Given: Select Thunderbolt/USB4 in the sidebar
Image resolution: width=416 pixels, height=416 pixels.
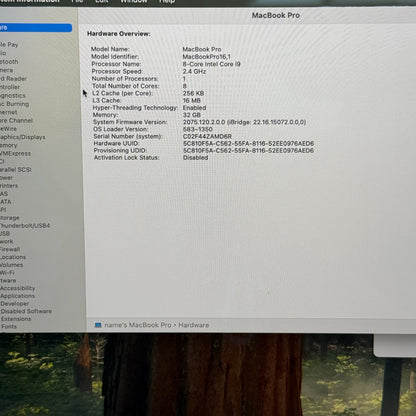Looking at the screenshot, I should point(25,226).
